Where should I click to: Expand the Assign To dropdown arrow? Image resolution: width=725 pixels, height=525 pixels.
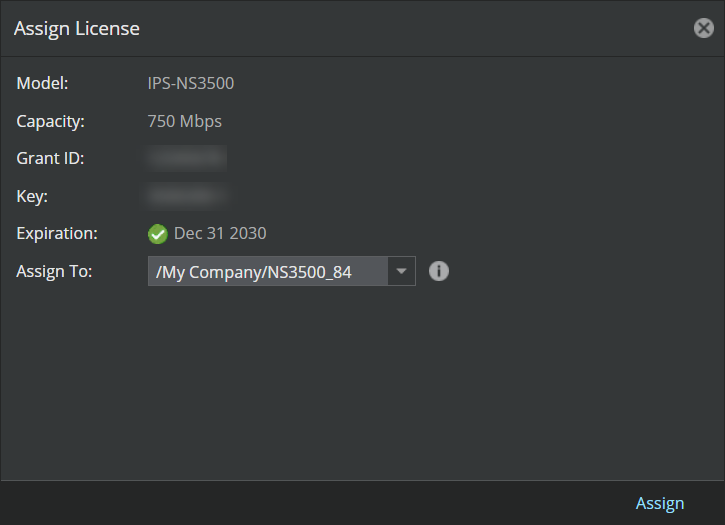[x=401, y=271]
